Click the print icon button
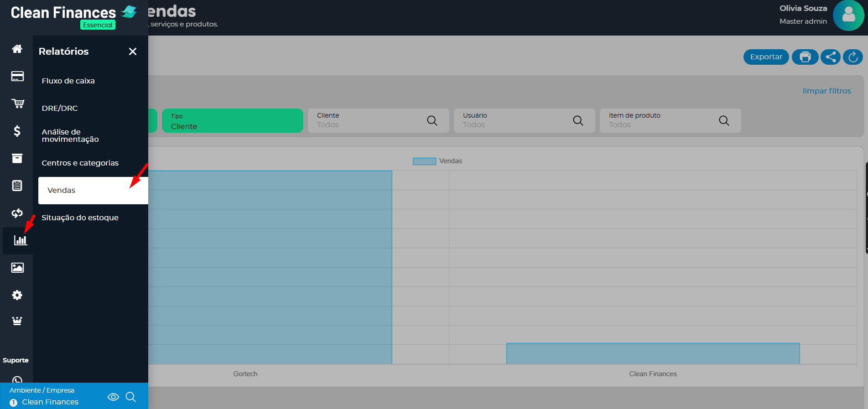Viewport: 868px width, 409px height. coord(805,57)
